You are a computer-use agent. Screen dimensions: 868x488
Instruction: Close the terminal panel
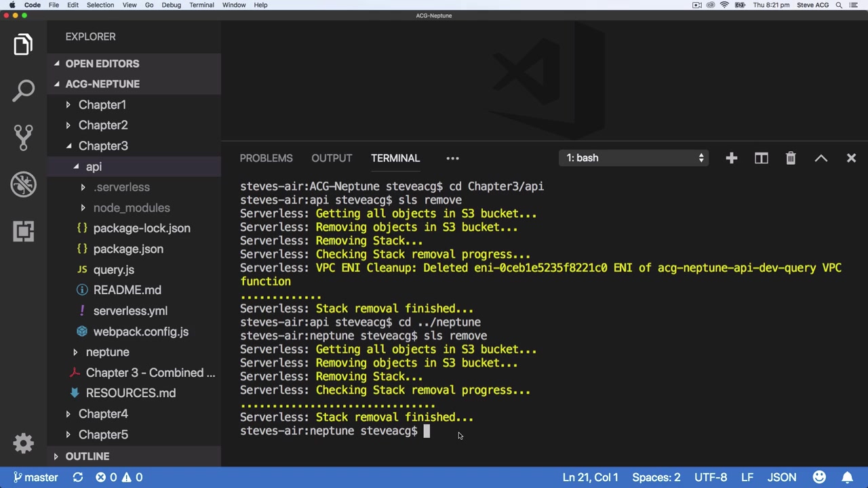tap(851, 158)
